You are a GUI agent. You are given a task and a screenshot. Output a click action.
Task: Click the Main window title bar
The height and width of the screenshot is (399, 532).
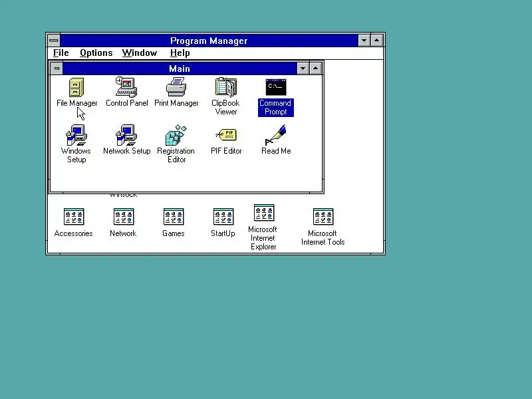pos(180,68)
